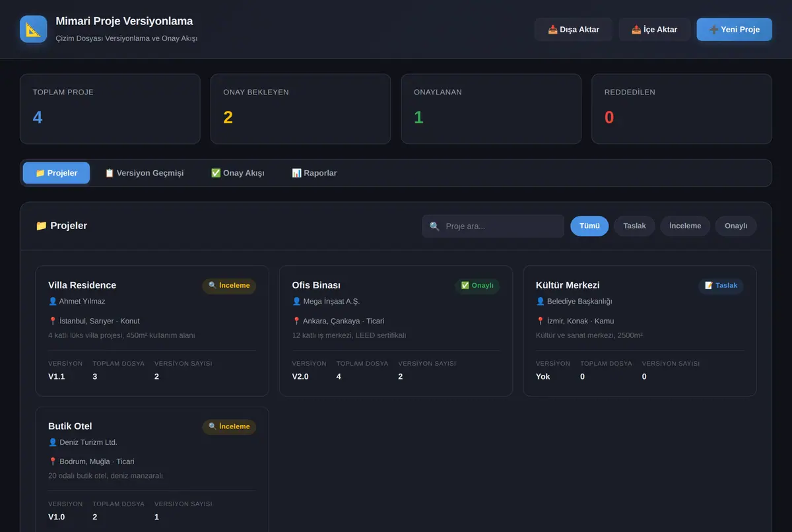
Task: Switch to the Versiyon Geçmişi tab
Action: pos(144,173)
